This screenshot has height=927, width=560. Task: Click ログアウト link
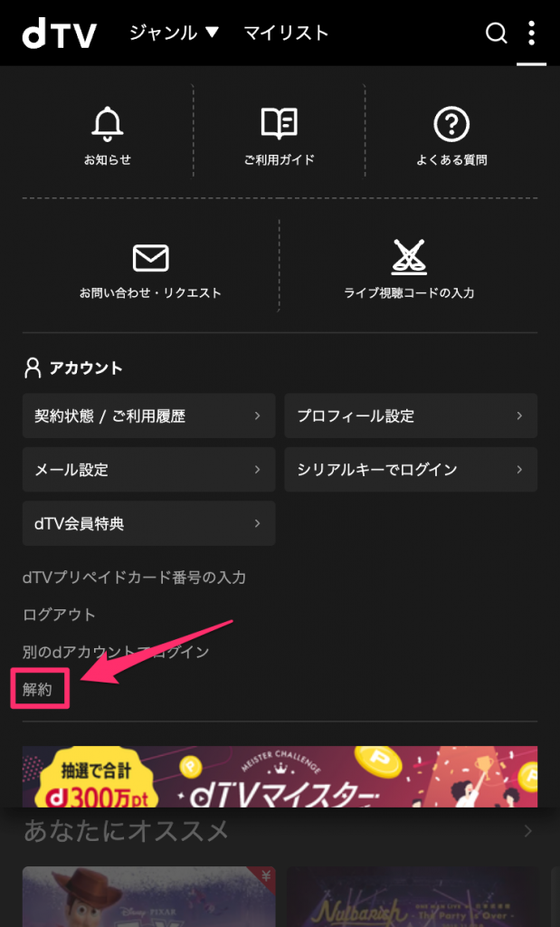(x=59, y=615)
